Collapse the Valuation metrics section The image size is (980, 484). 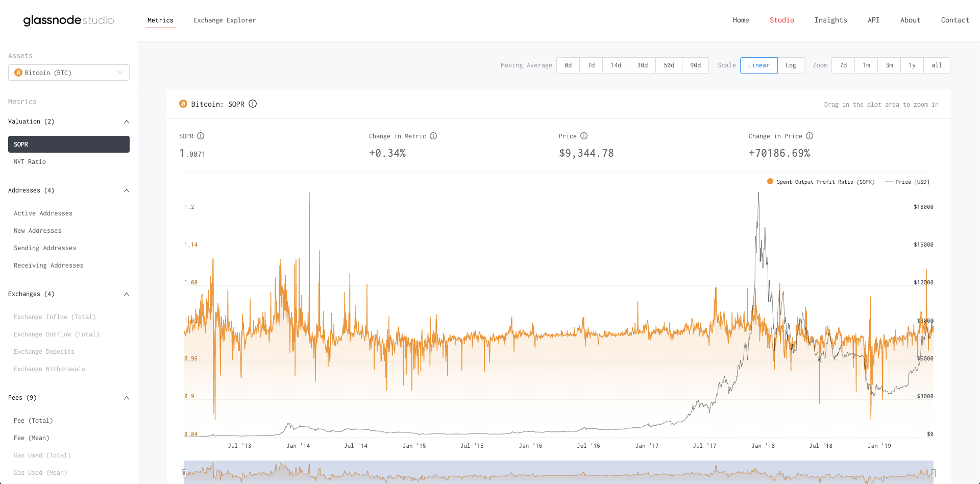tap(126, 122)
